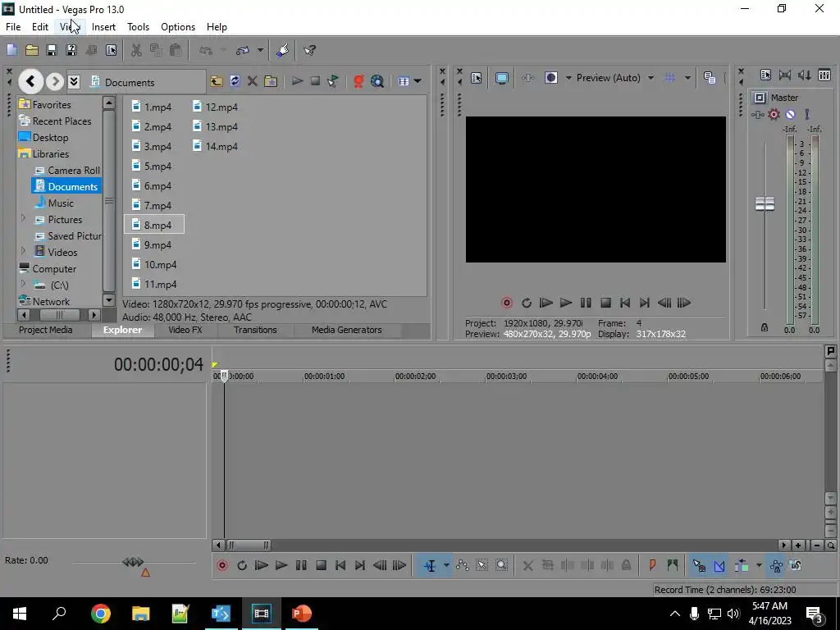This screenshot has width=840, height=630.
Task: Open project Properties from the main toolbar
Action: (x=111, y=50)
